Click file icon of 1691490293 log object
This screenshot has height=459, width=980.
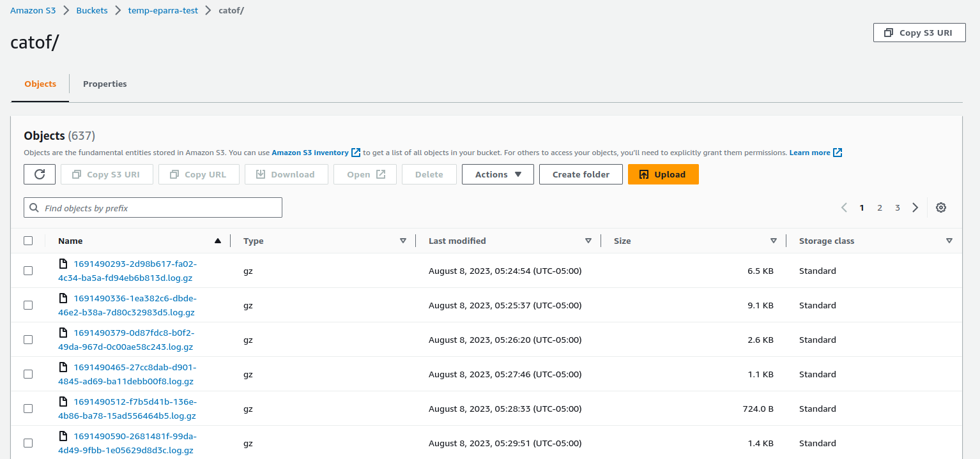(x=63, y=264)
